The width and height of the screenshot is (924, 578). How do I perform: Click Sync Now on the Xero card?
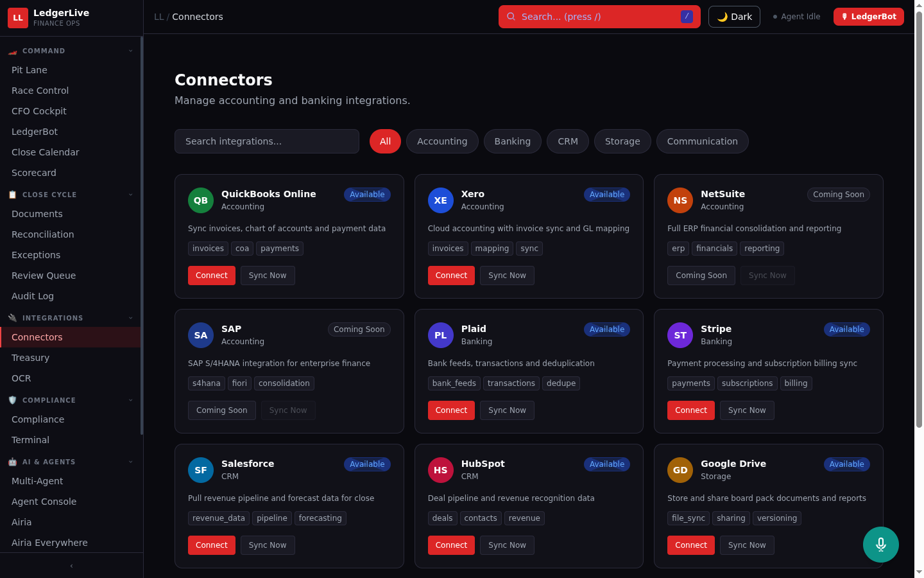click(507, 276)
